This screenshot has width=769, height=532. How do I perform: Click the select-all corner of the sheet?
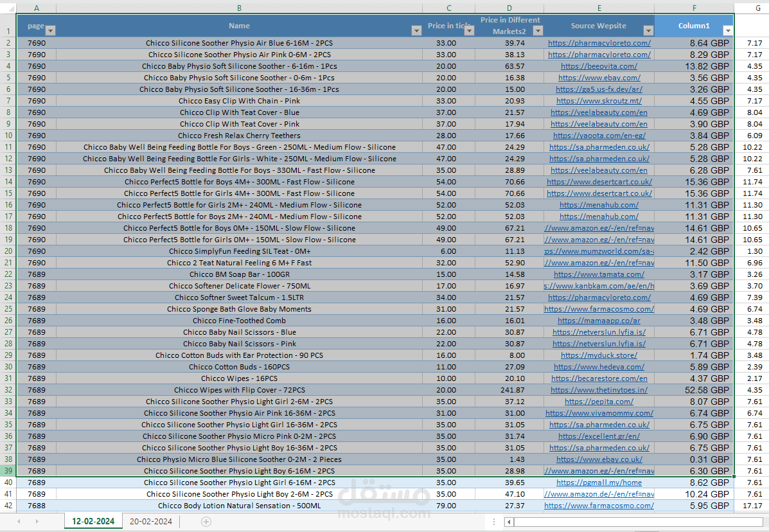pos(8,8)
